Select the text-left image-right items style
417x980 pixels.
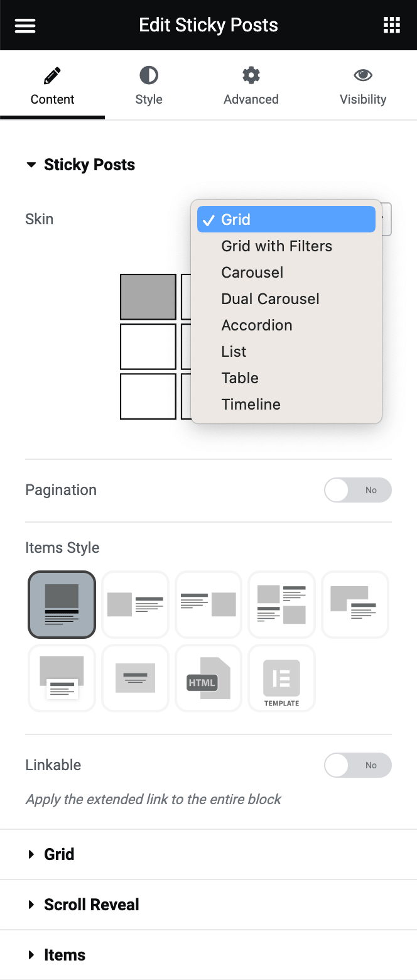tap(208, 604)
